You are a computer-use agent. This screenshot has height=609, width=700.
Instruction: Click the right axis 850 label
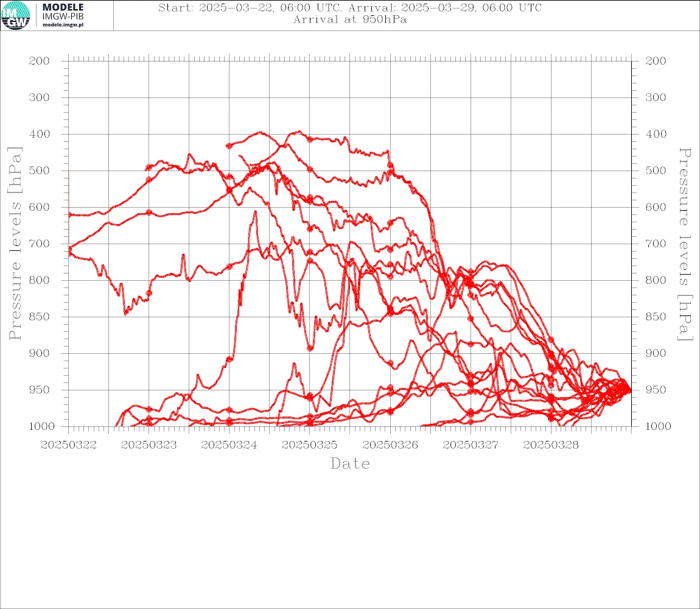[x=656, y=317]
